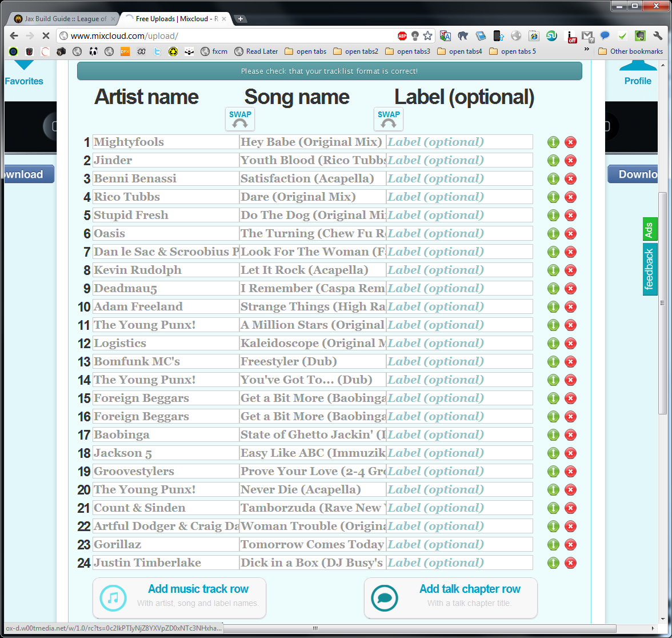Edit the song field 'Satisfaction (Acapella)'
672x638 pixels.
click(313, 178)
